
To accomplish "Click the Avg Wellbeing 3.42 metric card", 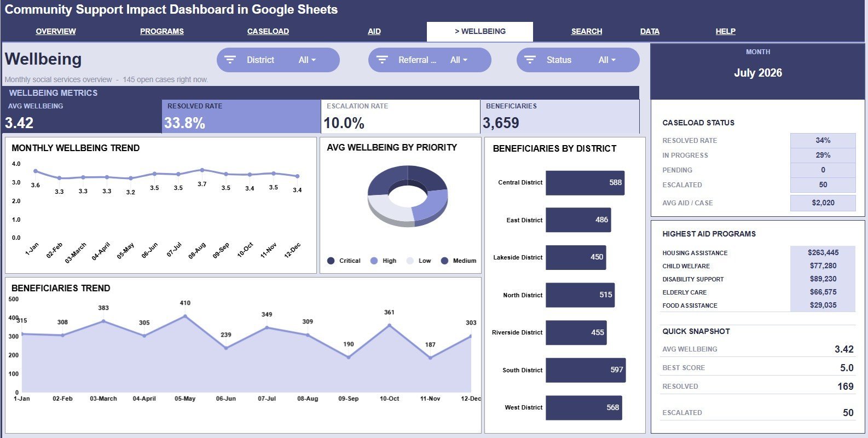I will click(x=82, y=116).
